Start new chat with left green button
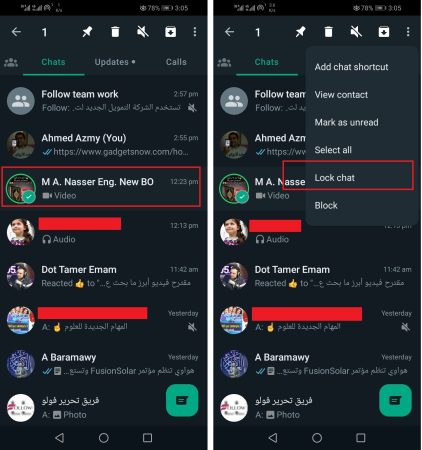 tap(182, 400)
